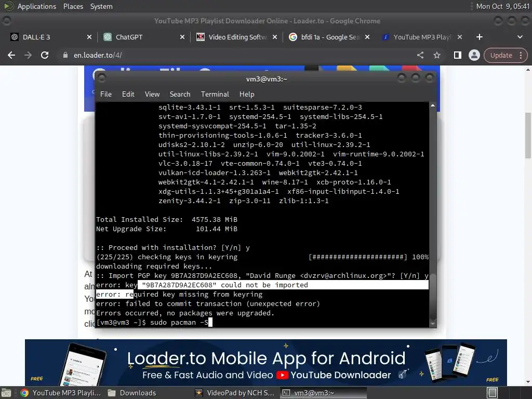Bookmark page with the star icon

pyautogui.click(x=436, y=55)
